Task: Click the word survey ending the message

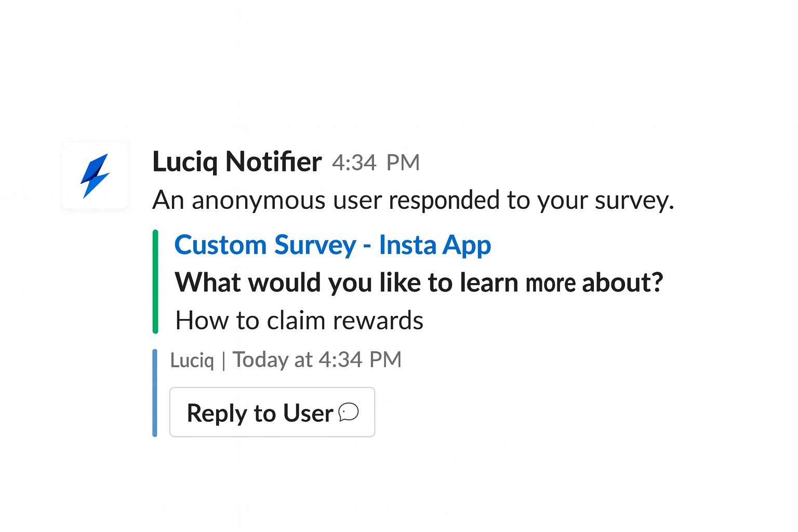Action: coord(633,201)
